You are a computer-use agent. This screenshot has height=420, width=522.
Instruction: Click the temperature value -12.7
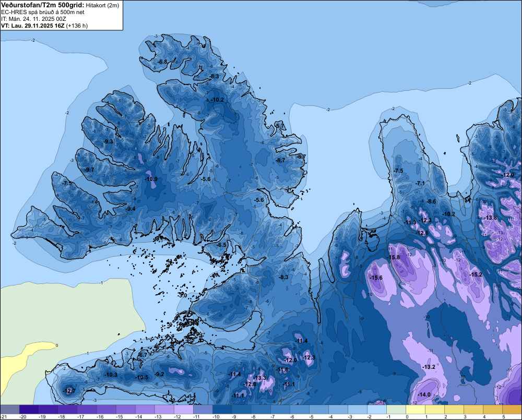tap(69, 391)
